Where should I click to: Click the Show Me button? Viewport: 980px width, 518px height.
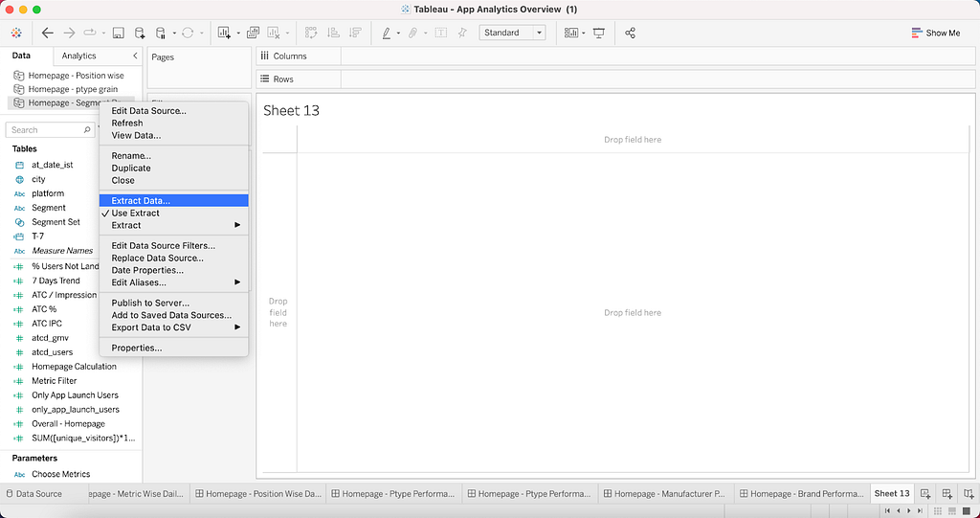(x=936, y=33)
